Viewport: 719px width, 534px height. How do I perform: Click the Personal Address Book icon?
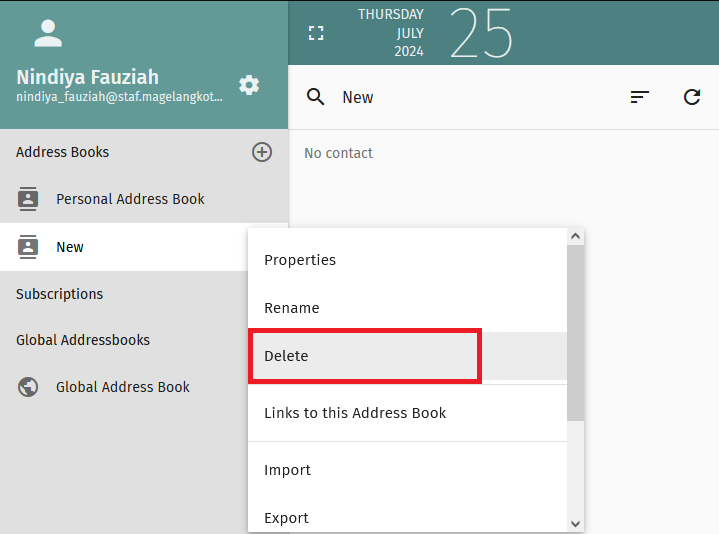tap(28, 199)
